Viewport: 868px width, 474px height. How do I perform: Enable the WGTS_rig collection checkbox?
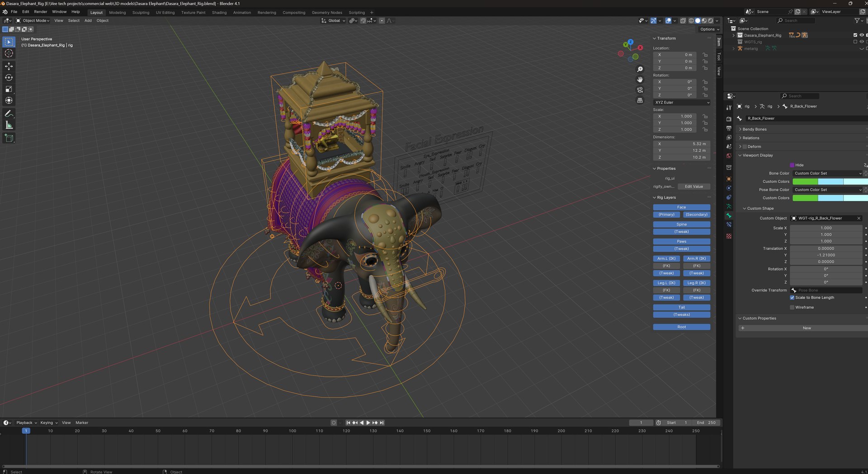coord(855,42)
